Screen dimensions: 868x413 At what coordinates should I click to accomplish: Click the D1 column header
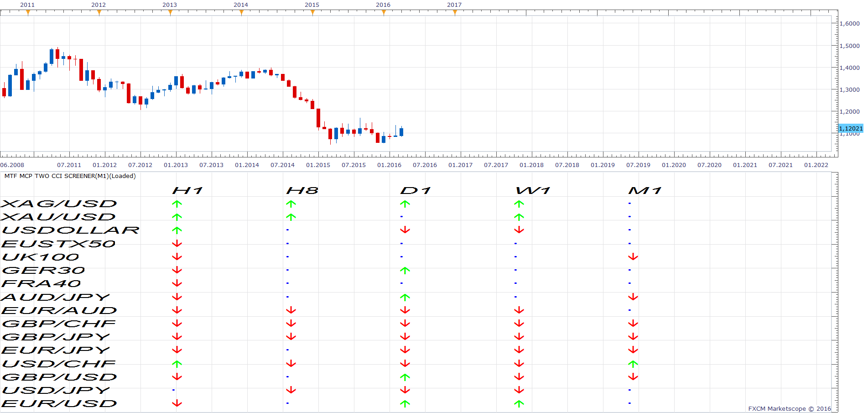[416, 191]
